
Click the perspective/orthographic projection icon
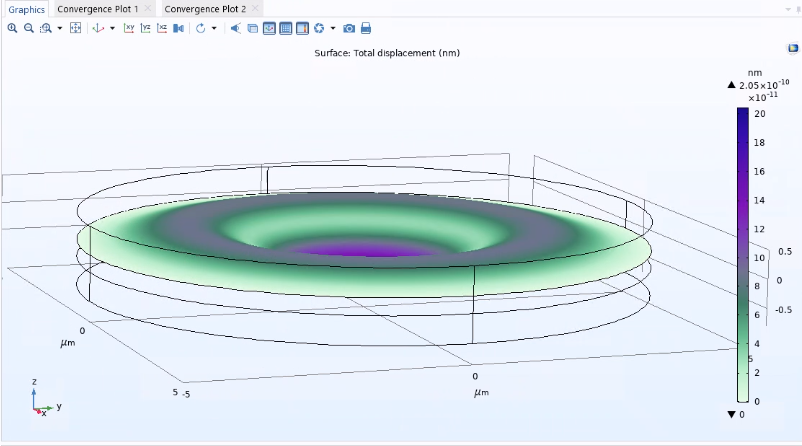pyautogui.click(x=179, y=29)
